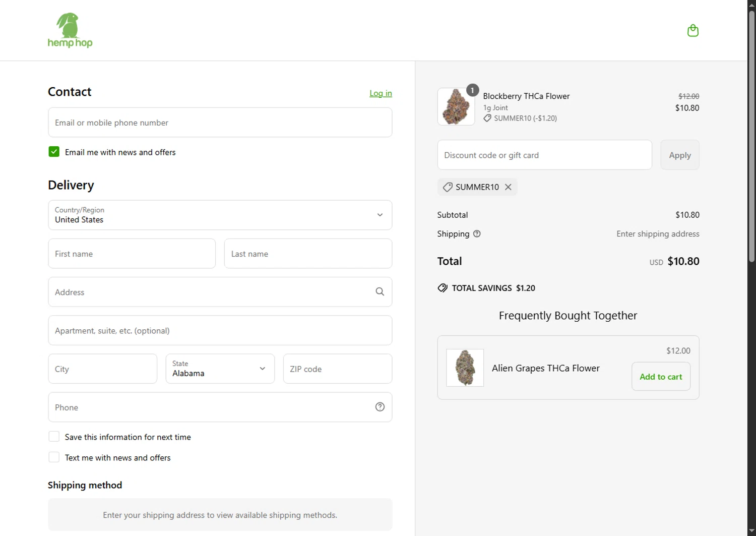756x536 pixels.
Task: Click the address search magnifier icon
Action: pos(380,292)
